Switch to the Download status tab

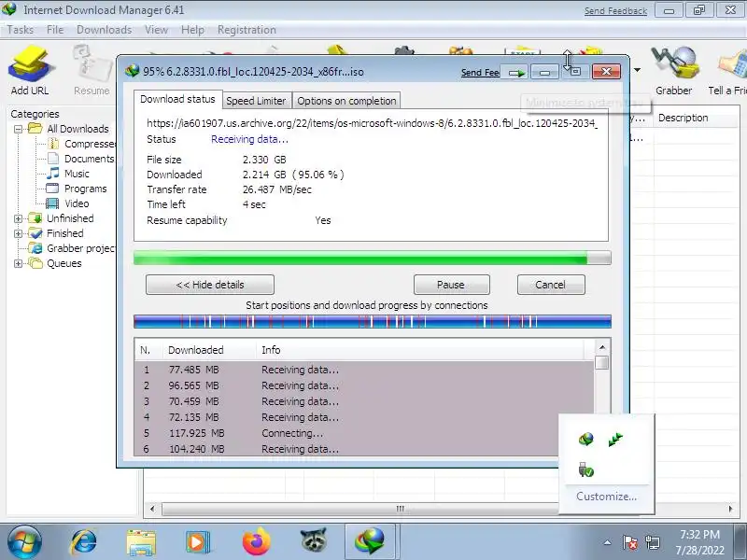[x=177, y=99]
